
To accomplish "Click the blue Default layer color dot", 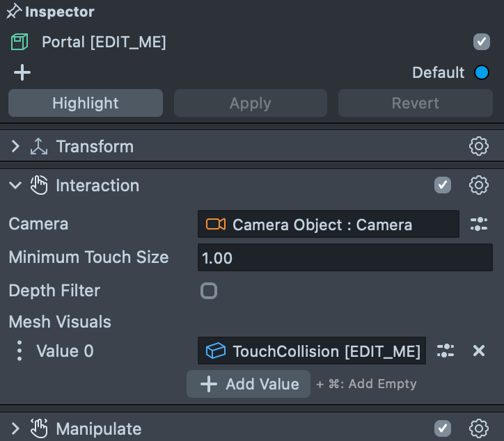I will 482,72.
